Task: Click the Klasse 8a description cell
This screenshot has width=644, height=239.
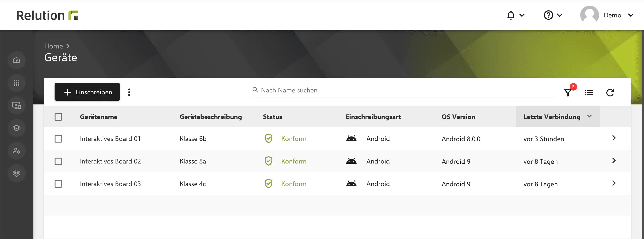Action: click(x=193, y=161)
